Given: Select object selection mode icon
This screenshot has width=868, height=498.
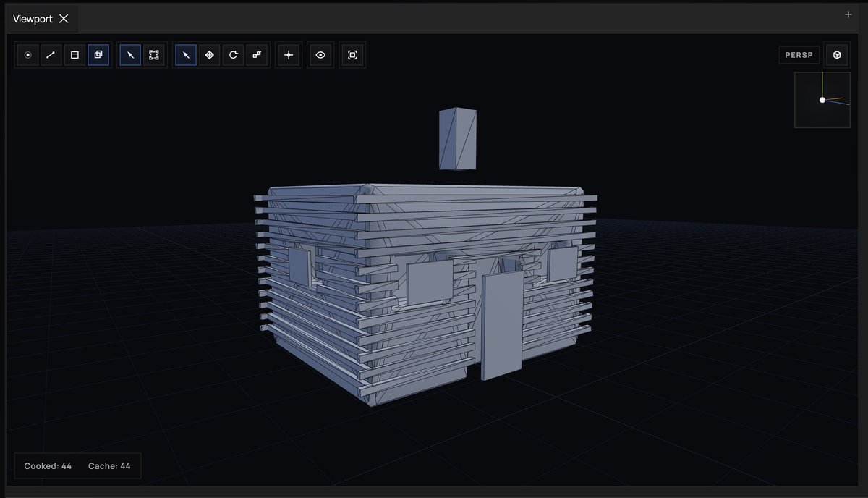Looking at the screenshot, I should click(x=98, y=55).
